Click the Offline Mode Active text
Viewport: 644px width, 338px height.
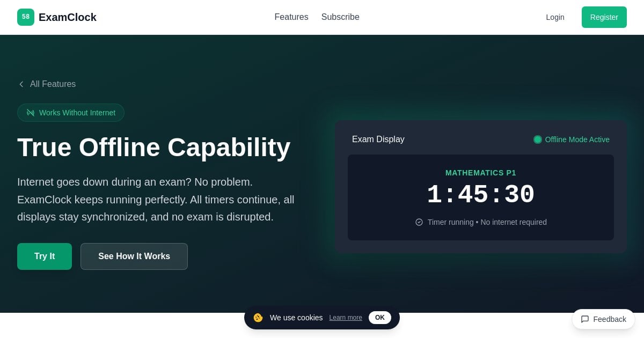(577, 139)
